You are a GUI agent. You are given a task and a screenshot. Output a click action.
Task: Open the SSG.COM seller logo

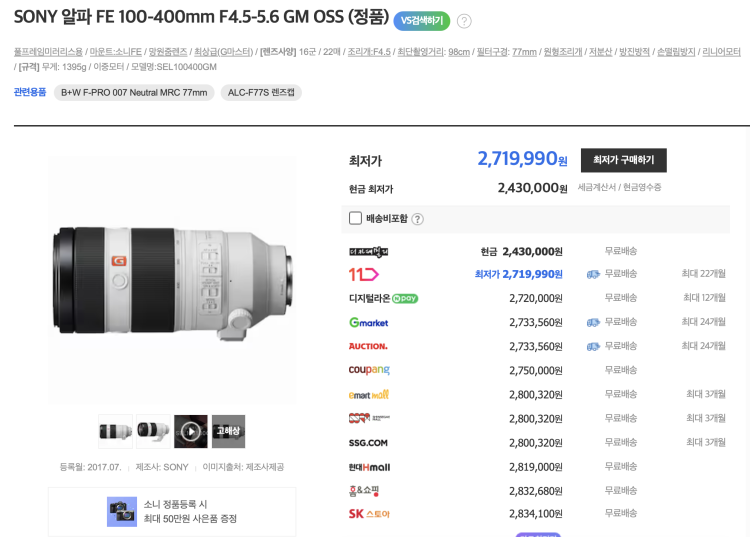coord(368,443)
